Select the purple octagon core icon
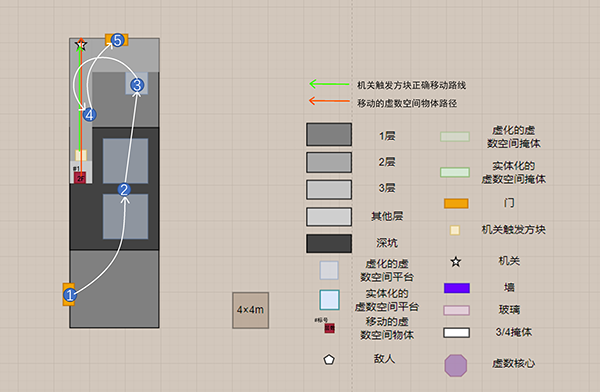The image size is (600, 392). 455,365
